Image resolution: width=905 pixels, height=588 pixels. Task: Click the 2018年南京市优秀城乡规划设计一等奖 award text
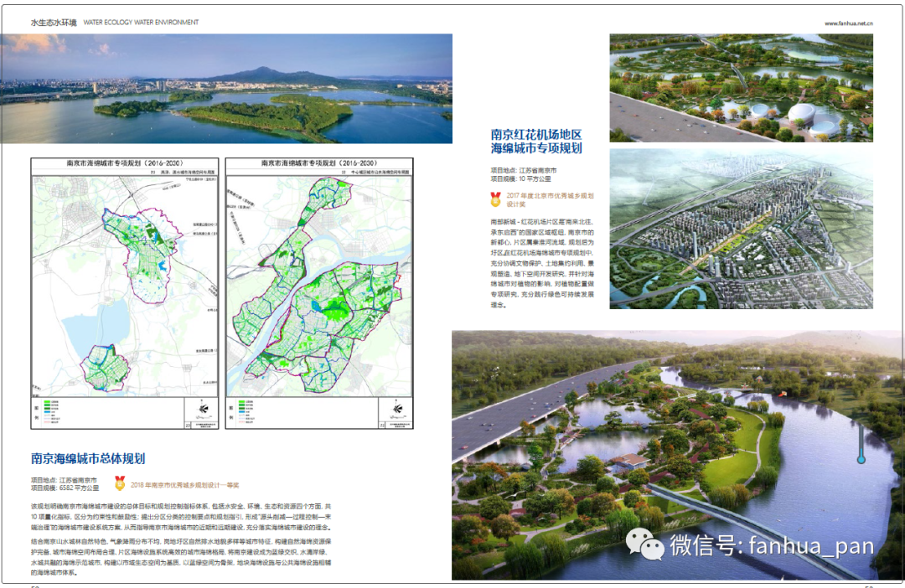[x=184, y=484]
